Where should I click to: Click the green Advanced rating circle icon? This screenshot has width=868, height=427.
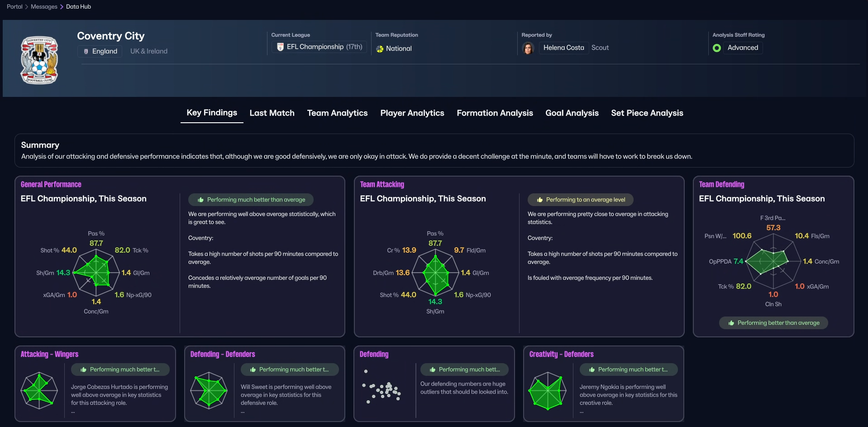716,48
